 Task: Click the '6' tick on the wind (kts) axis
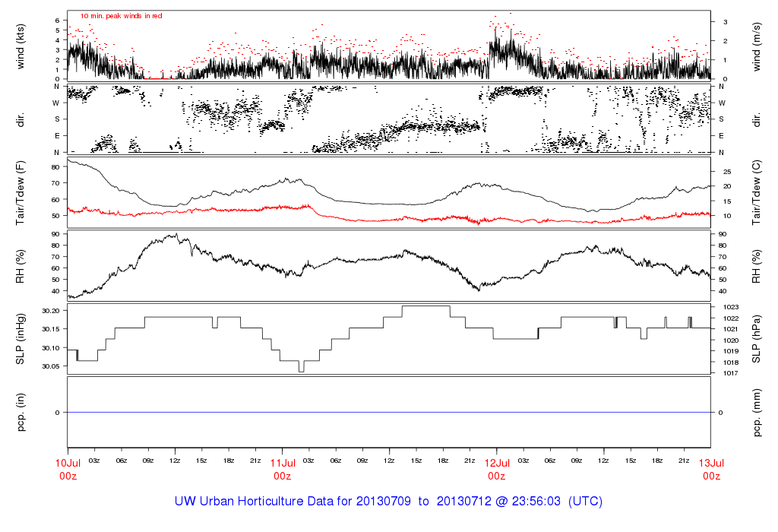(58, 21)
